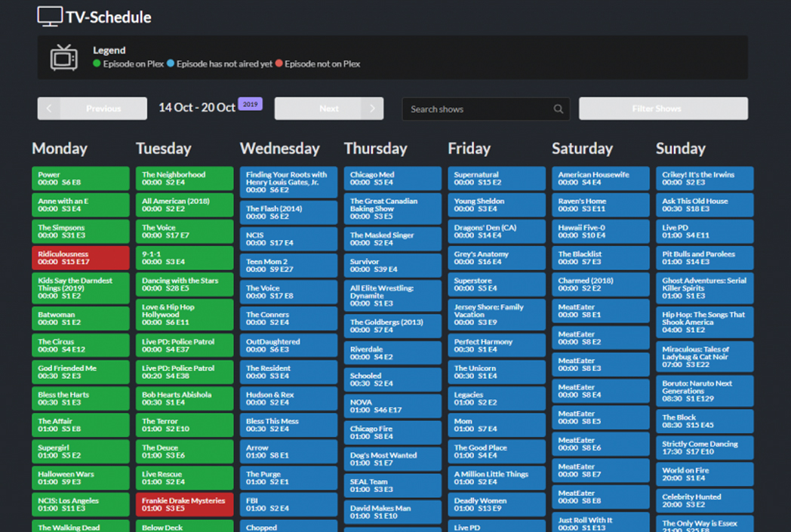Open the Just Roll With It card
Screen dimensions: 791x532
(600, 522)
